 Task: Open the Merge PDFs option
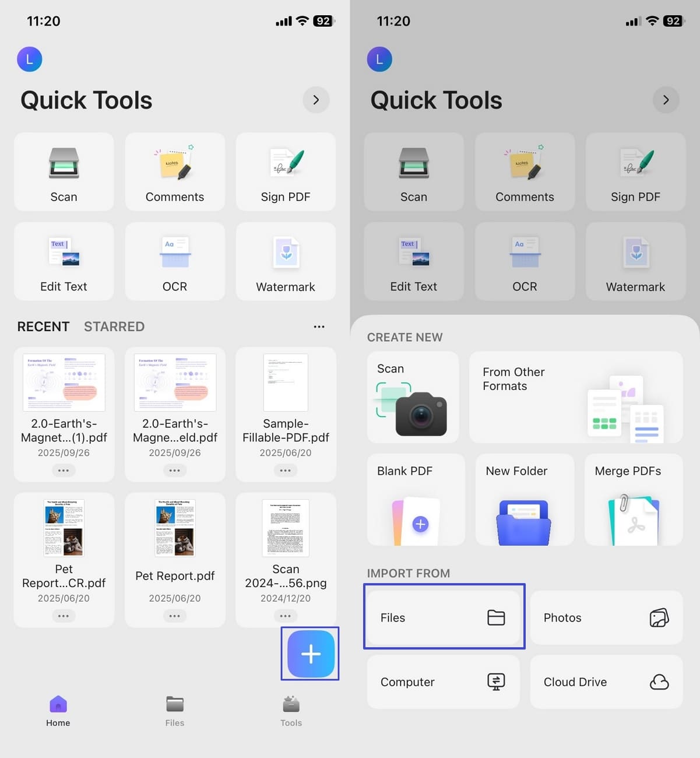coord(633,500)
